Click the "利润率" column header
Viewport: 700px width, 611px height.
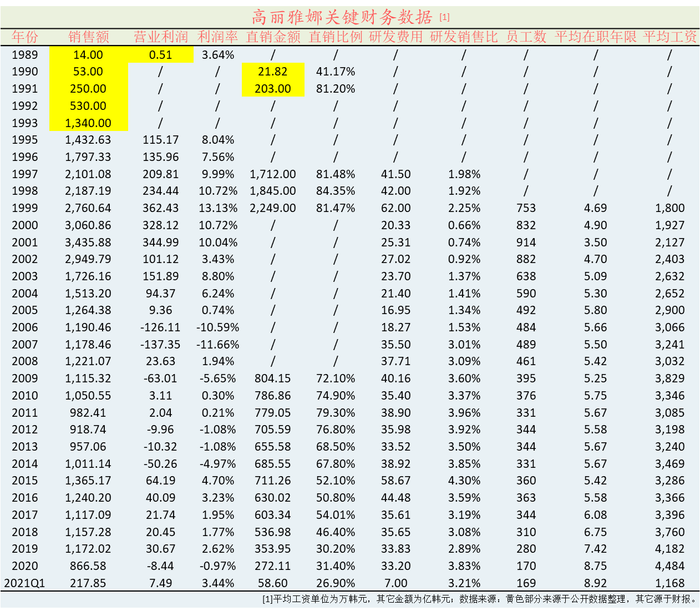click(218, 37)
